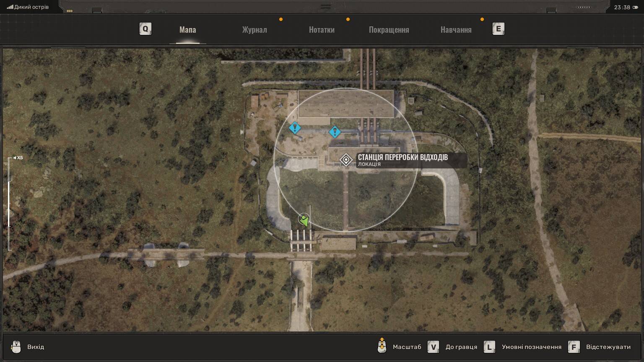
Task: Click the mouse scroll icon for Масштаб
Action: tap(382, 346)
